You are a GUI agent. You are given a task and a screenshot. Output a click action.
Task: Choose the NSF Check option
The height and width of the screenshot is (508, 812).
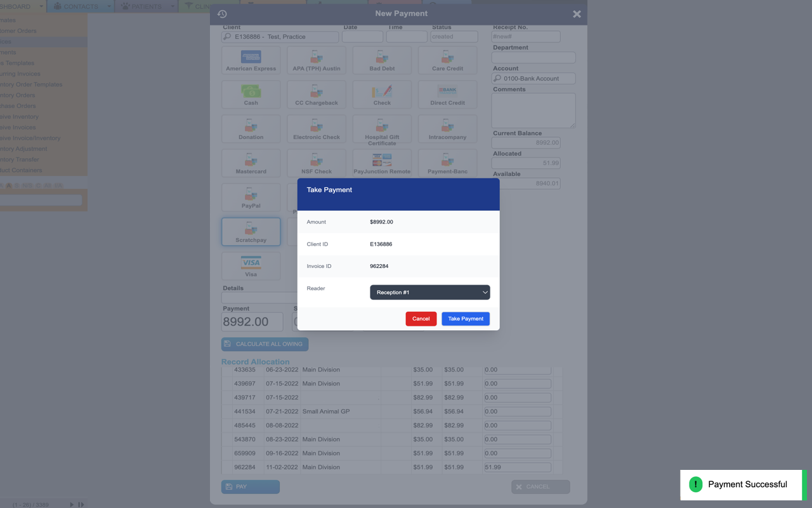pos(317,163)
